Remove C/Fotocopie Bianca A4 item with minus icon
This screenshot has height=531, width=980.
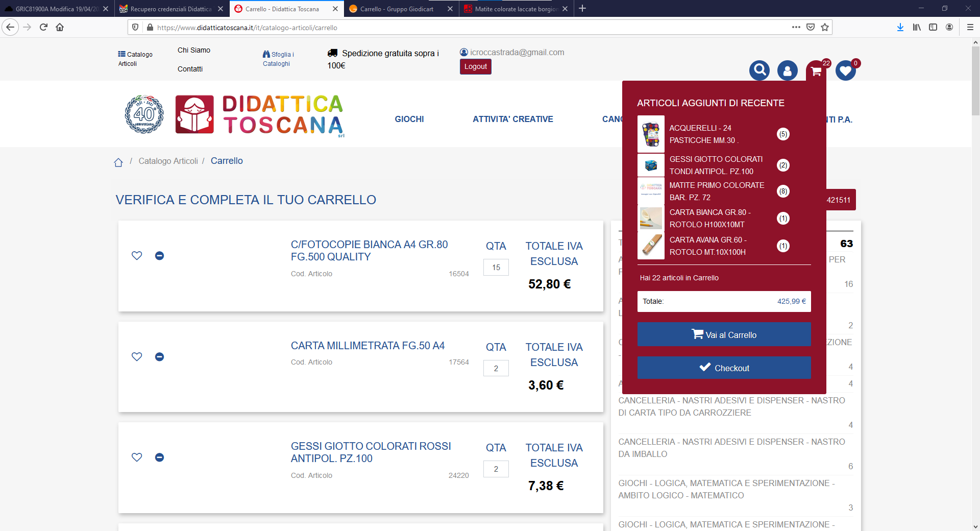[159, 256]
